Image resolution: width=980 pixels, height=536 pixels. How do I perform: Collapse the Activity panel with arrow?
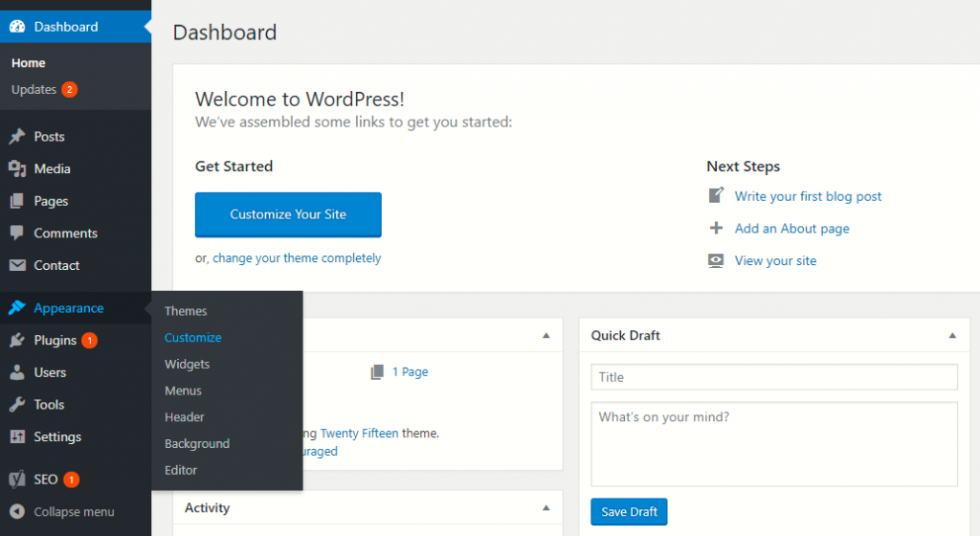546,508
